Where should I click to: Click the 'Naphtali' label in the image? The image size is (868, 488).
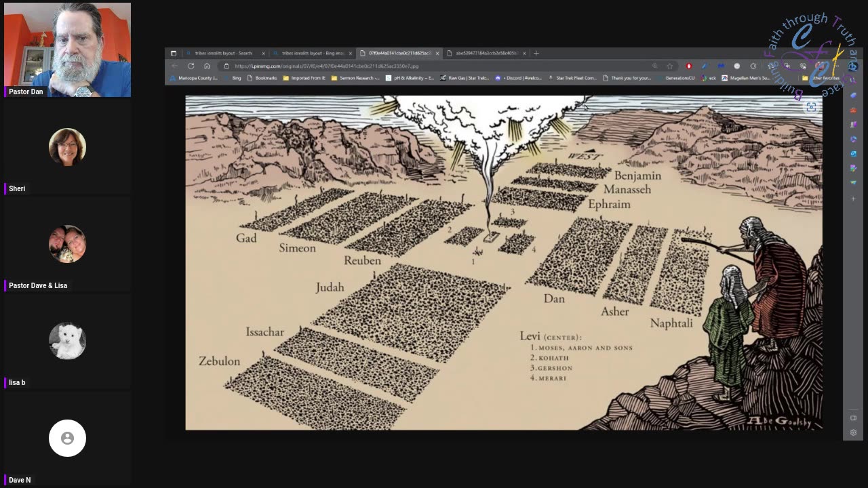tap(671, 323)
